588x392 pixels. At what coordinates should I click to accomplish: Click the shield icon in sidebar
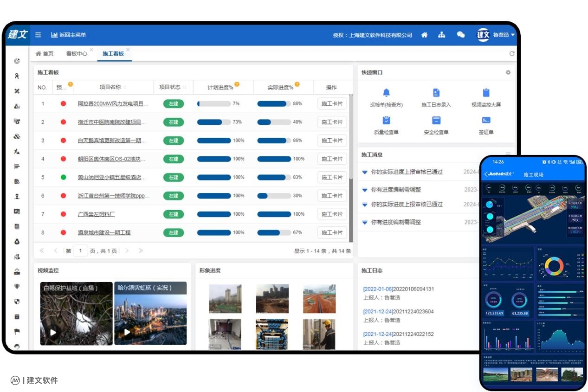[17, 302]
